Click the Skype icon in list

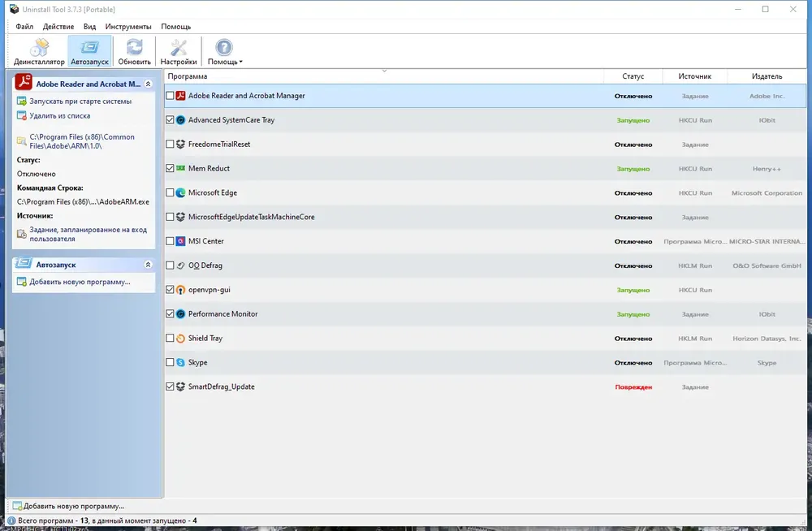tap(180, 363)
